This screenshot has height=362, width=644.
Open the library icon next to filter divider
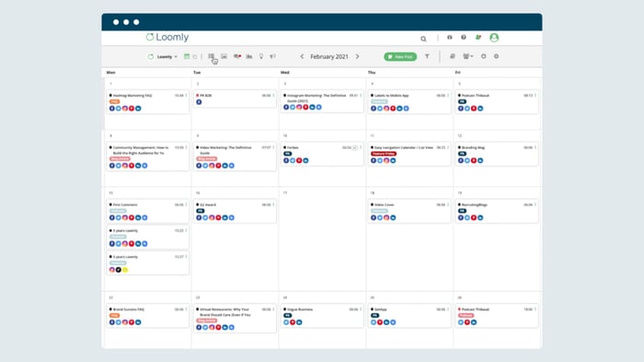453,56
